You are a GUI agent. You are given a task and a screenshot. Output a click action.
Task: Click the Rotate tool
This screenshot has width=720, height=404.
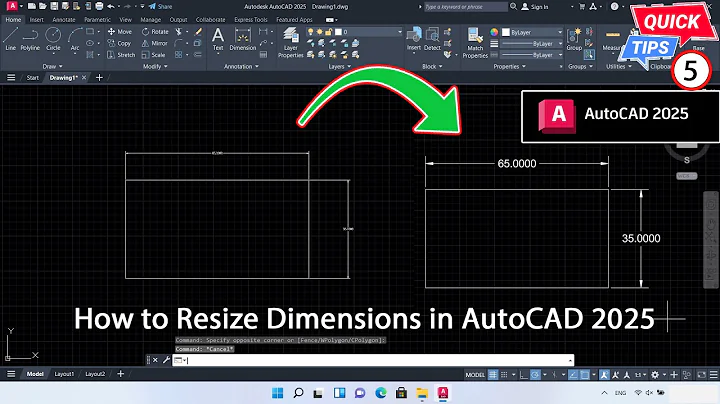tap(155, 32)
